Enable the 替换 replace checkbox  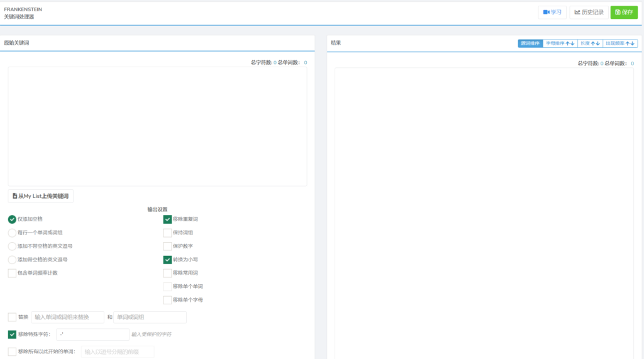point(12,317)
